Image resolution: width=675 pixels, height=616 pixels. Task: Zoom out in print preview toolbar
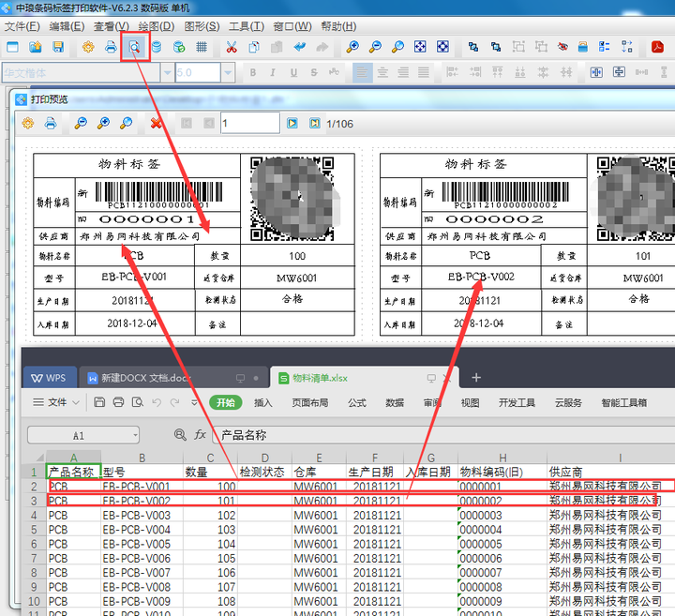tap(81, 124)
